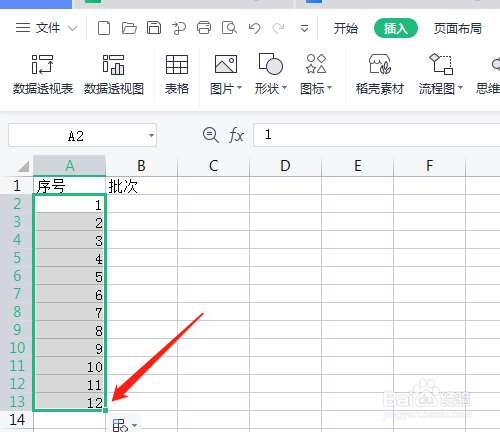Select row 10 header

(17, 347)
